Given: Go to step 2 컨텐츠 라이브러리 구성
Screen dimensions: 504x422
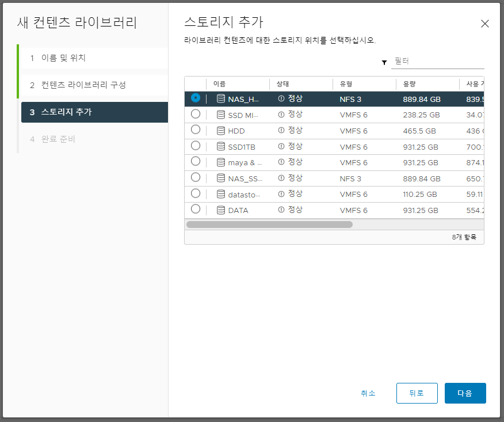Looking at the screenshot, I should click(94, 85).
